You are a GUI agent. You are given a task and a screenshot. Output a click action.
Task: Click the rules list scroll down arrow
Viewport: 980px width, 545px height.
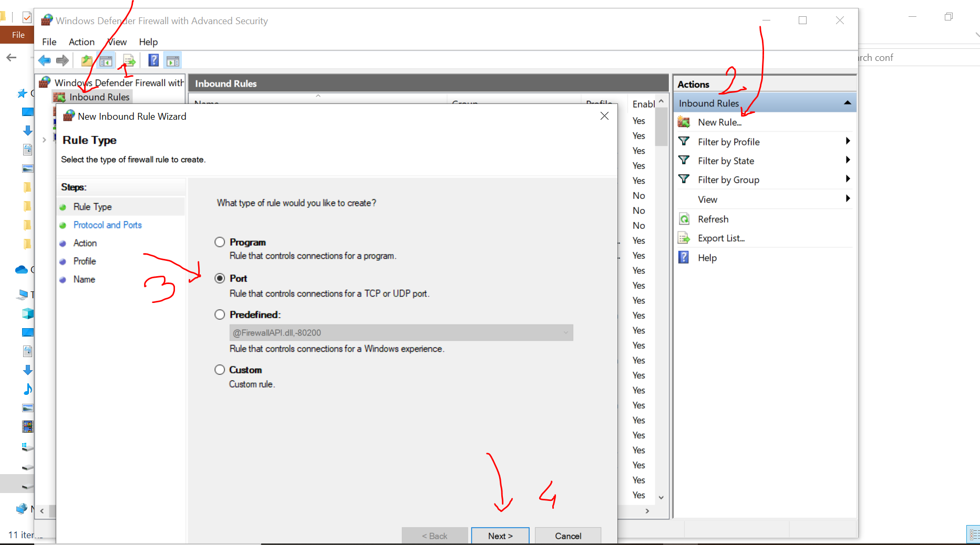tap(662, 497)
